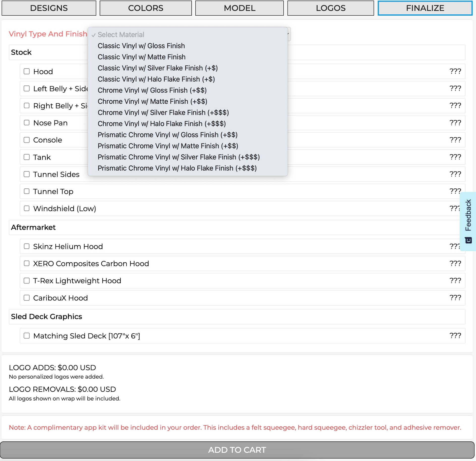Pick Prismatic Chrome Vinyl w/ Halo Flake Finish

tap(177, 168)
